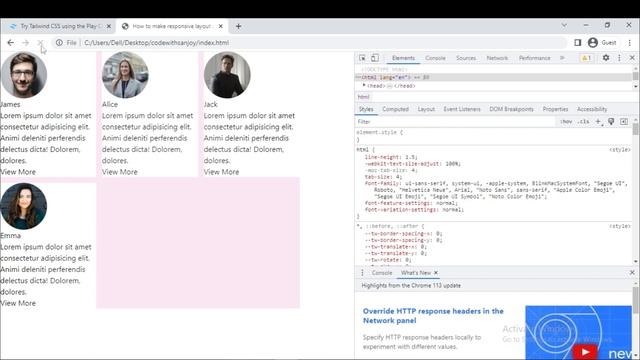Click the tab-size: 4 declaration

pos(383,177)
